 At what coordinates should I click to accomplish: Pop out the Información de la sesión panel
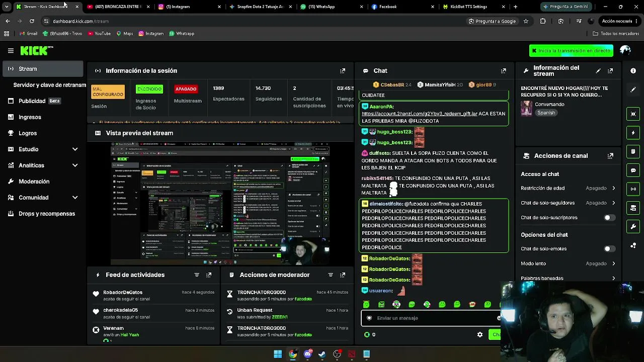(343, 71)
